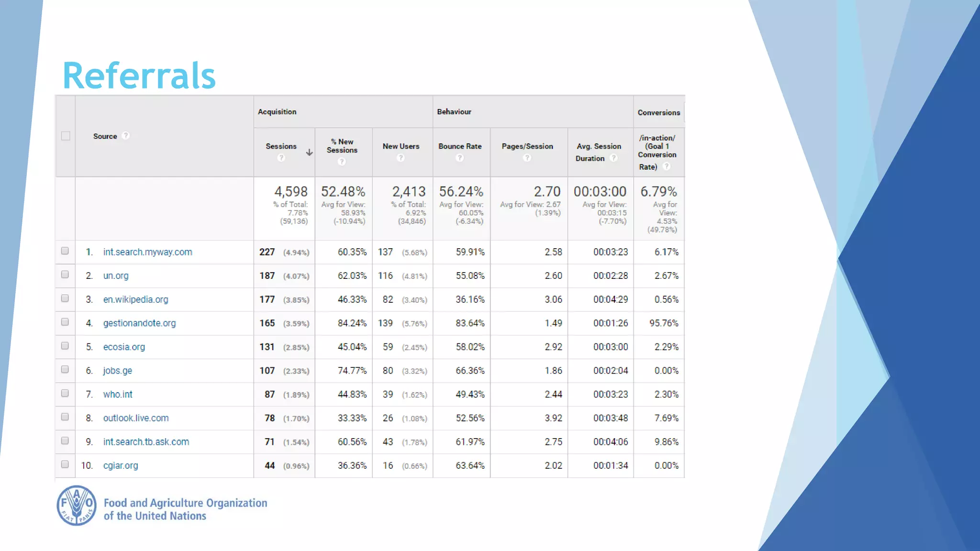
Task: Click the help icon under Sessions header
Action: tap(281, 158)
